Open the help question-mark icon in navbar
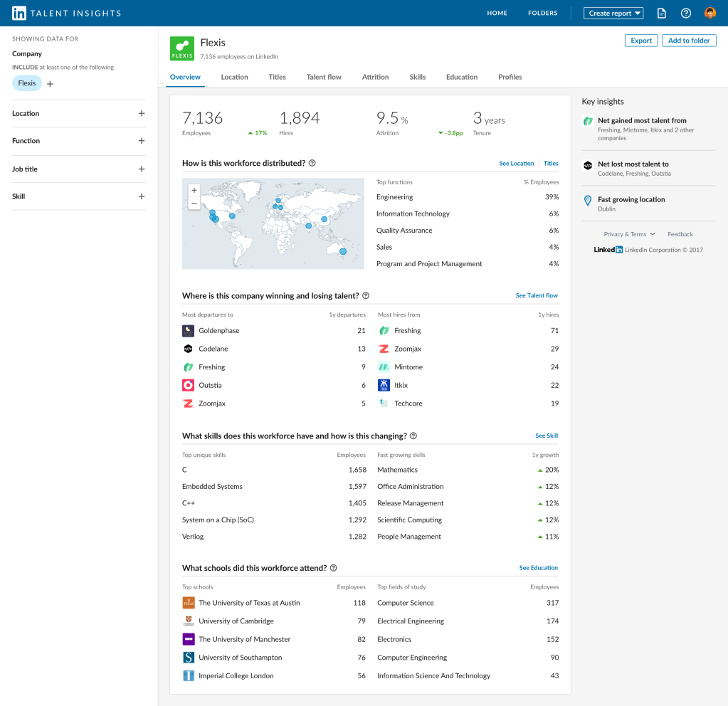Image resolution: width=728 pixels, height=706 pixels. (685, 13)
